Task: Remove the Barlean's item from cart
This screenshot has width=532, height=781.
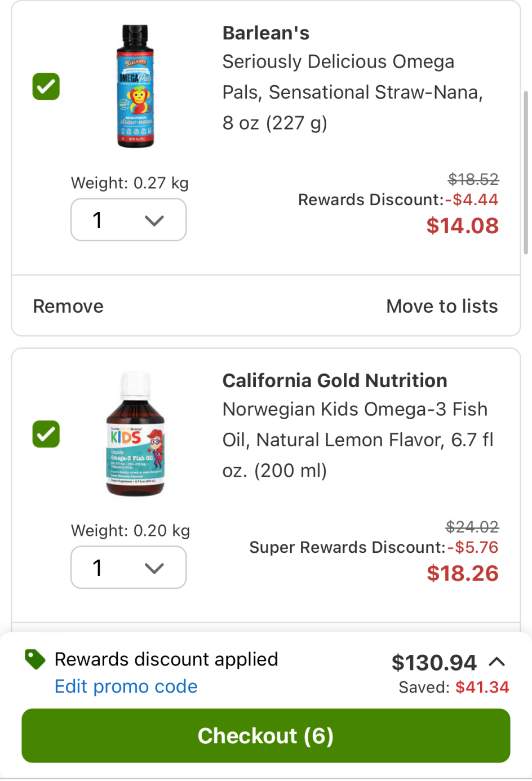Action: tap(68, 306)
